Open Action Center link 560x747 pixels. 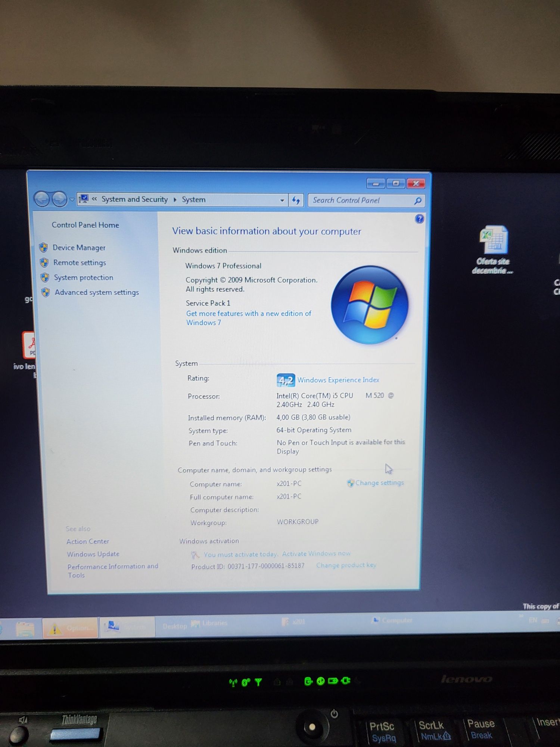point(88,541)
